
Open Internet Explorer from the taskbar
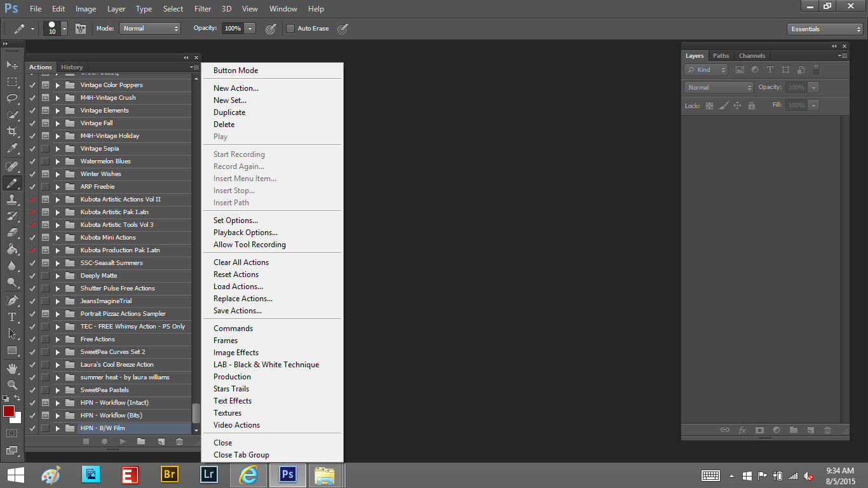(248, 474)
